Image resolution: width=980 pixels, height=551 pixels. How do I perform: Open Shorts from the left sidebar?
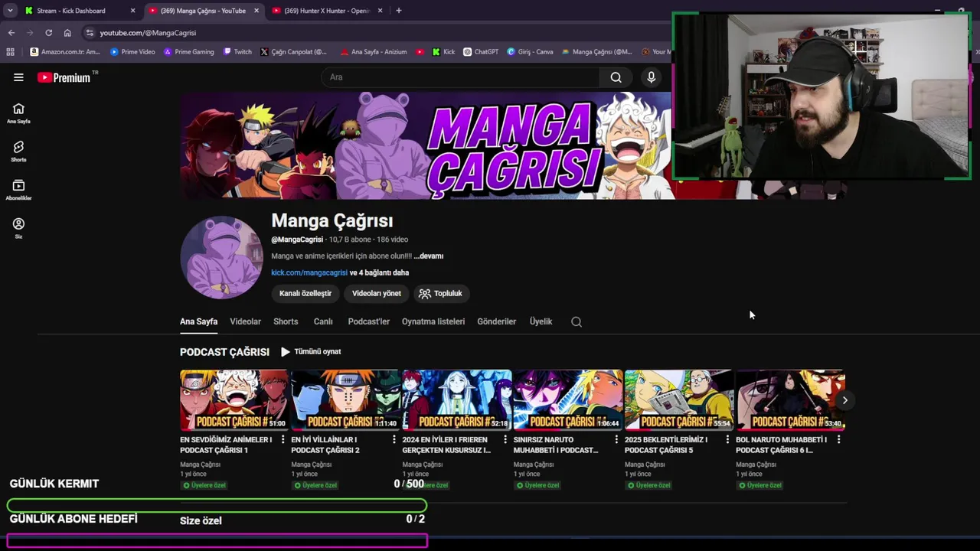[x=18, y=152]
